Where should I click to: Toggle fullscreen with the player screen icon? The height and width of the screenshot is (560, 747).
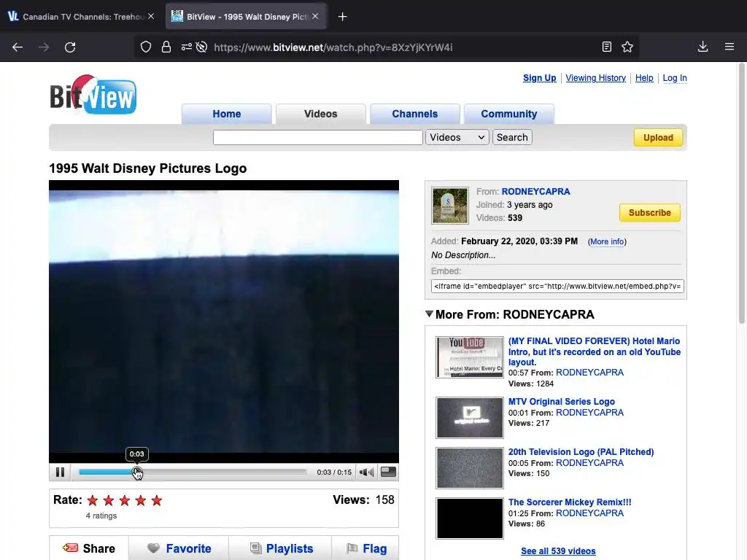click(388, 472)
